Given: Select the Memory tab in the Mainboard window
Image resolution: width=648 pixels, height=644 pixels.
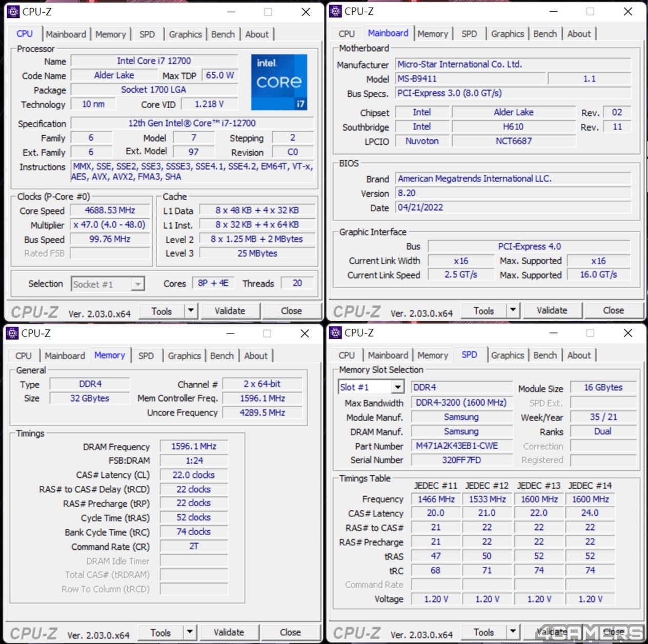Looking at the screenshot, I should [433, 34].
